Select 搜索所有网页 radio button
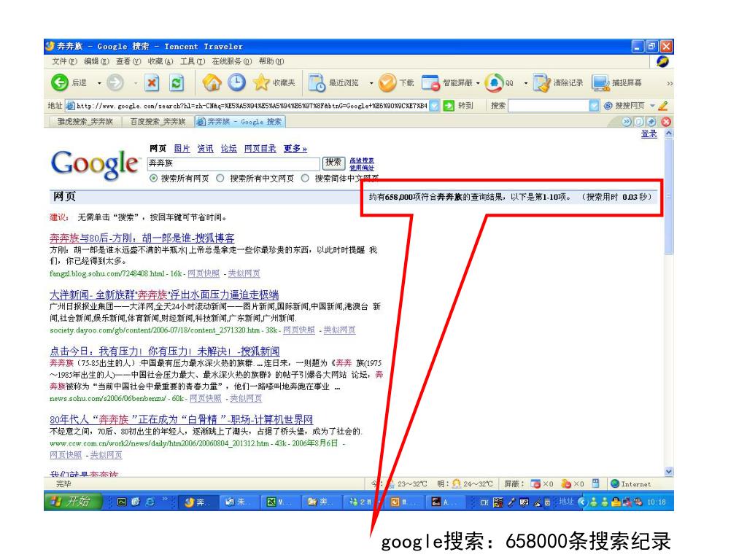 (153, 178)
